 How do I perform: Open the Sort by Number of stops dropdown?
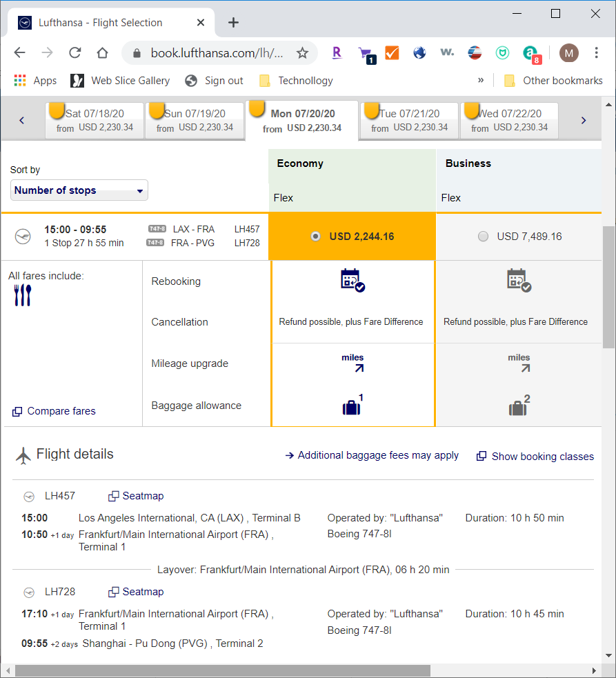[79, 190]
